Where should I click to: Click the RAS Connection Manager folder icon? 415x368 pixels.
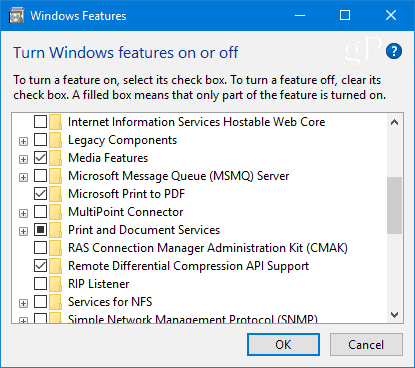(x=55, y=248)
